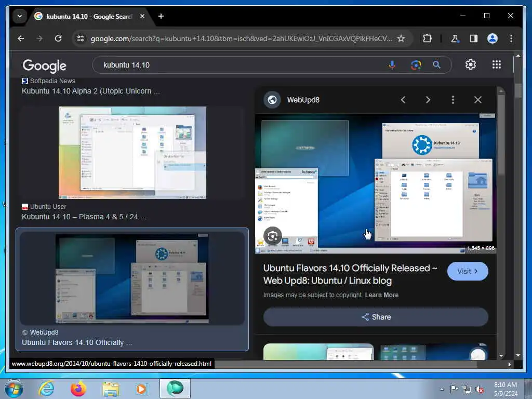Open the large Kubuntu 14.10 preview image

click(375, 183)
